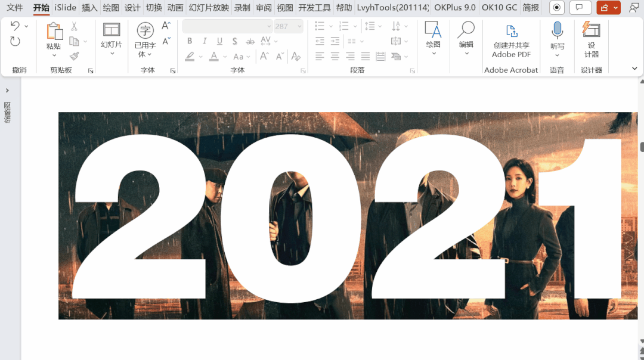
Task: Expand the undo history dropdown arrow
Action: click(x=26, y=26)
